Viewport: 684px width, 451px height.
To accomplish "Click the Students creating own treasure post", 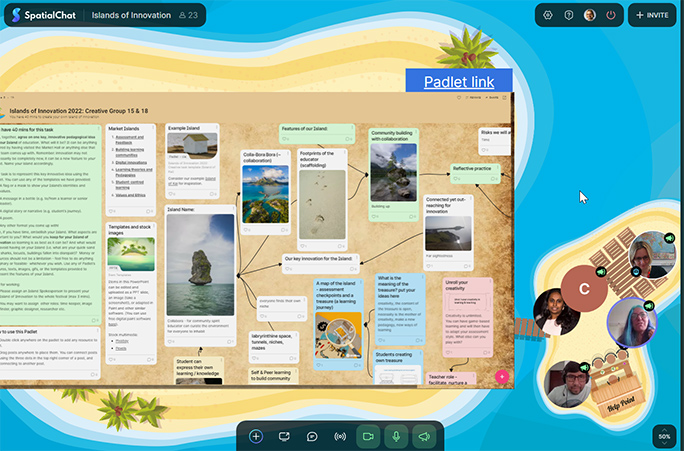I will pyautogui.click(x=398, y=367).
